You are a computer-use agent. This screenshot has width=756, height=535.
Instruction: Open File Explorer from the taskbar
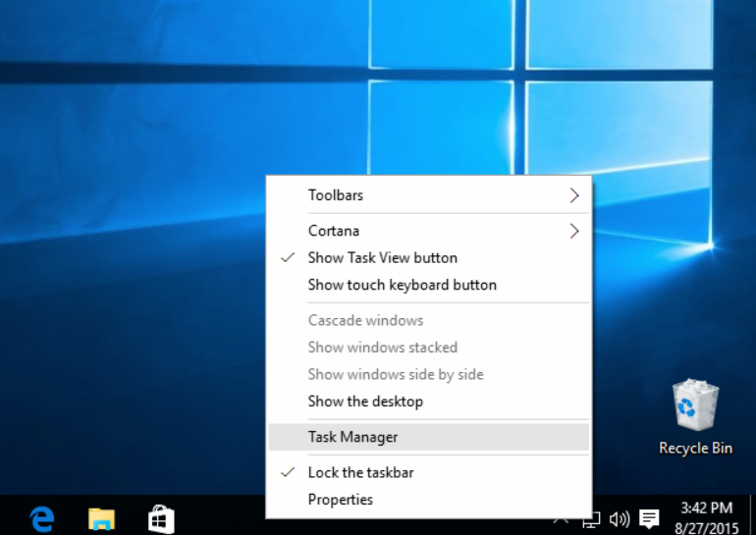(x=102, y=517)
